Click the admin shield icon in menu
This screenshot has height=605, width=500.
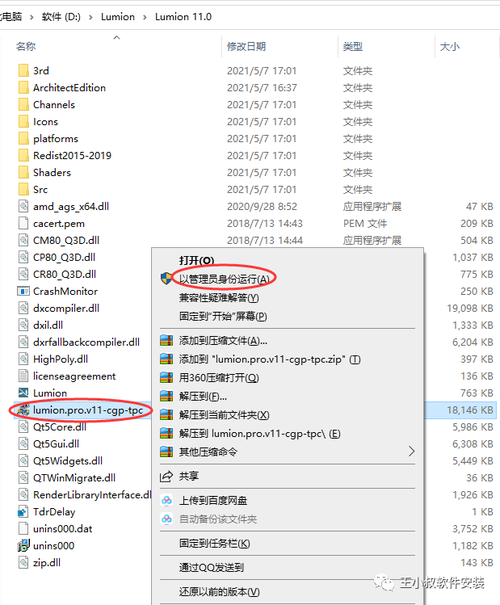coord(166,278)
